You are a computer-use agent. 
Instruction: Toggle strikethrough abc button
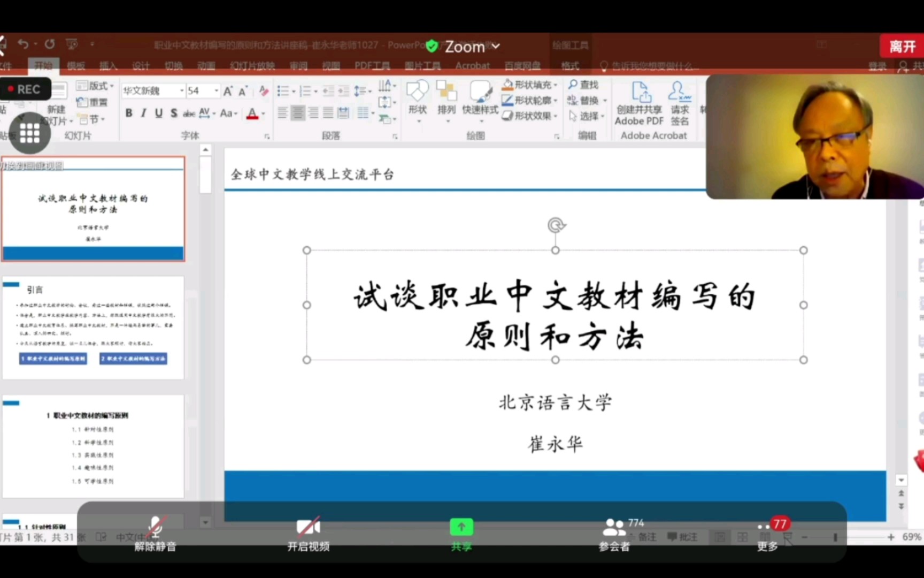[189, 113]
